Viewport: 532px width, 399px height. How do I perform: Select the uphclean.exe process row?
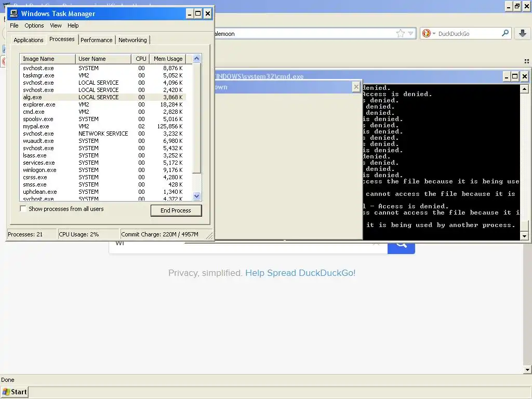[103, 192]
